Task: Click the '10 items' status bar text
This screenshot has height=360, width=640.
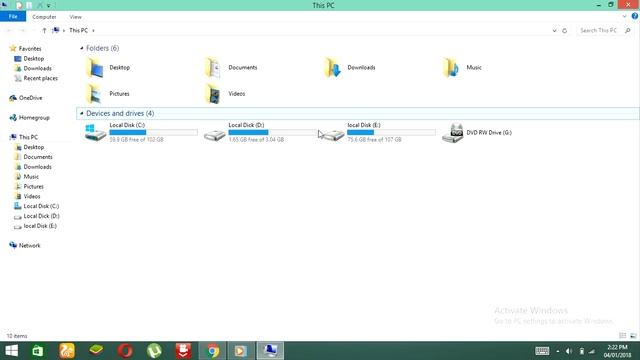Action: coord(17,336)
